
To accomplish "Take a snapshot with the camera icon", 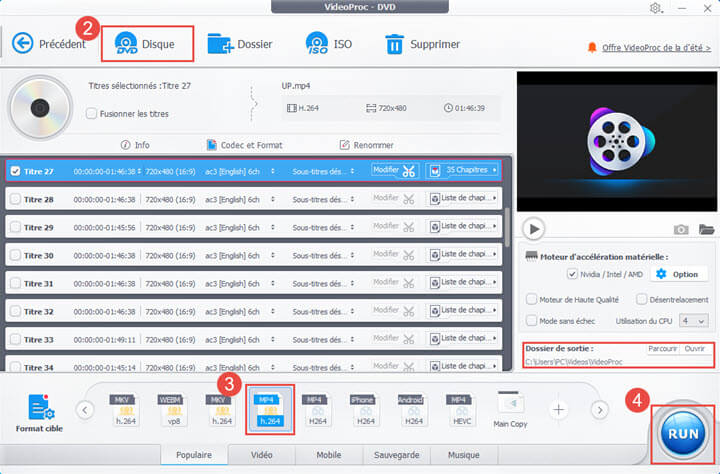I will 681,229.
